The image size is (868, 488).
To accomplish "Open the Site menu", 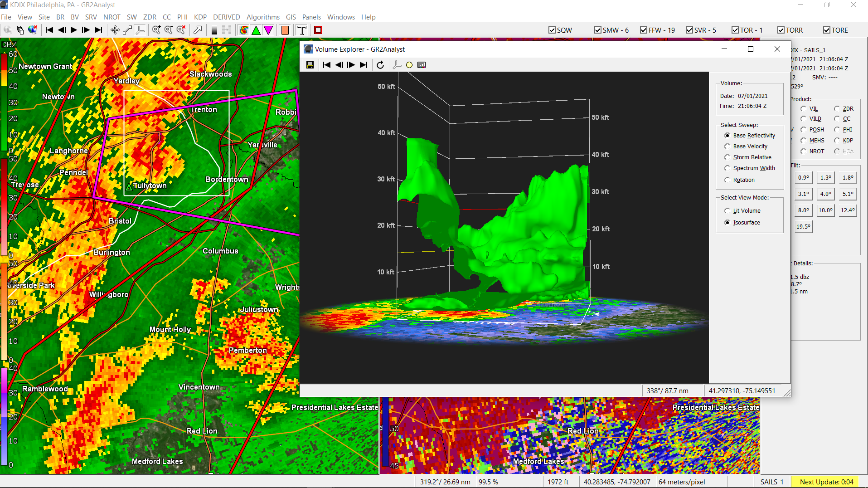I will click(44, 17).
